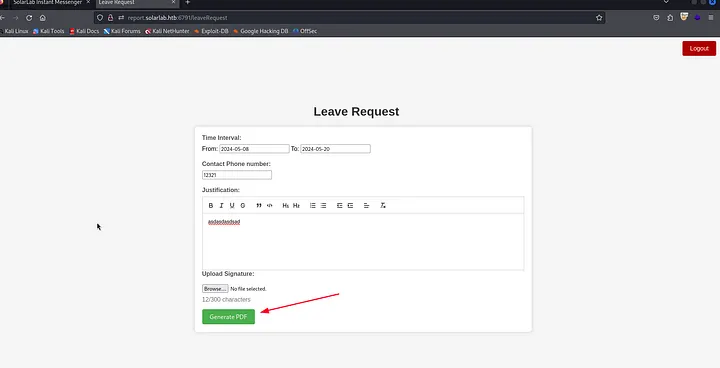Screen dimensions: 720x368
Task: Apply blockquote formatting in the editor
Action: tap(259, 205)
